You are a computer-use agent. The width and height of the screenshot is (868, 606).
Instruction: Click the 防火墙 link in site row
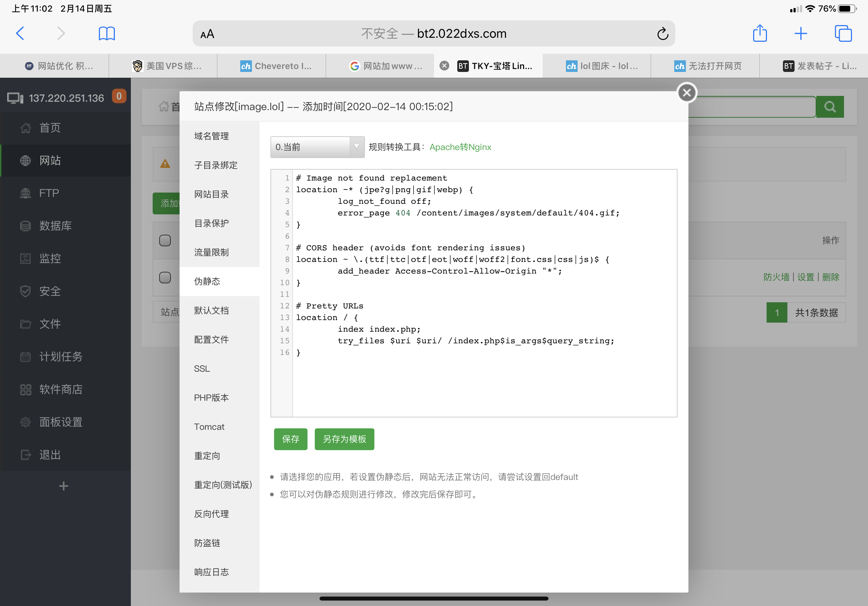pyautogui.click(x=776, y=277)
